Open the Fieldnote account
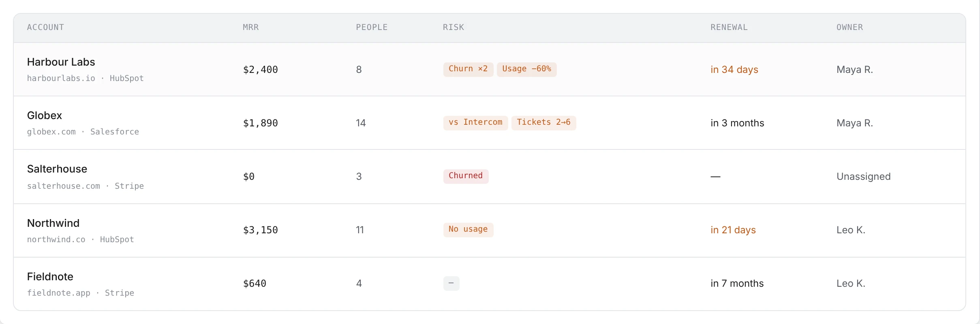Screen dimensions: 980x324 [x=50, y=277]
